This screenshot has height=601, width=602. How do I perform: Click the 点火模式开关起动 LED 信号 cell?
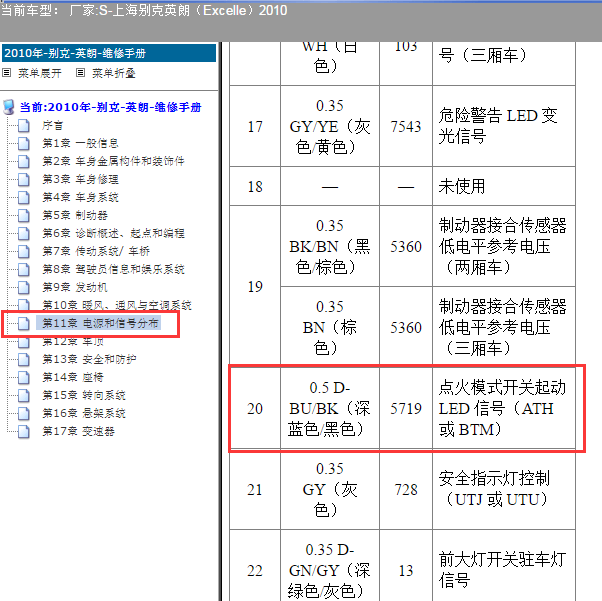[x=504, y=408]
